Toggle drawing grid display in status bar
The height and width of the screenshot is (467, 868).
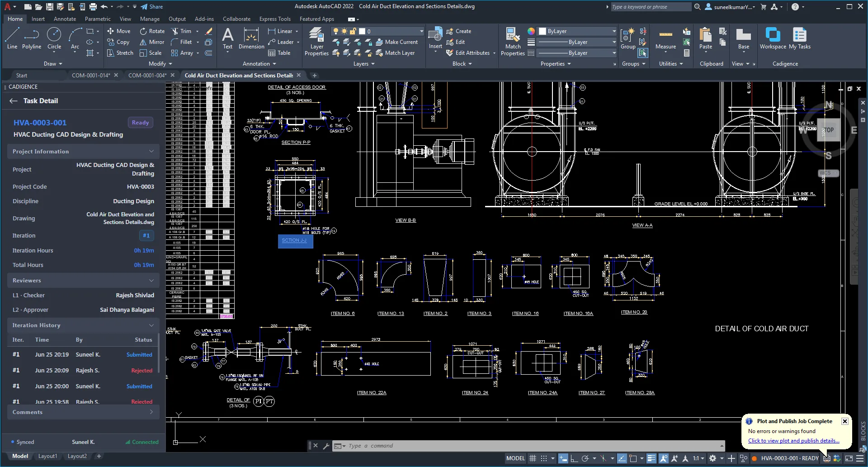(533, 458)
